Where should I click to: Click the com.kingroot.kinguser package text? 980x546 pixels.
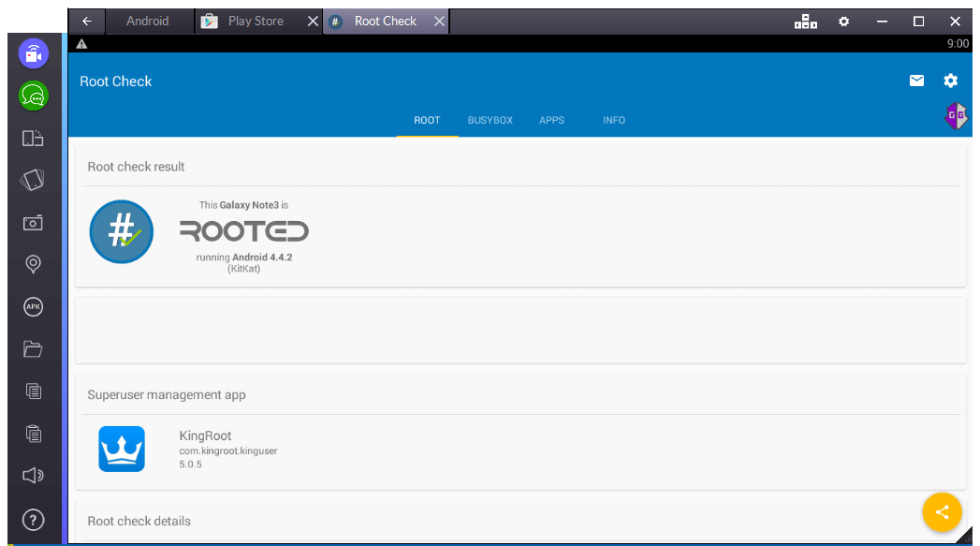(228, 450)
